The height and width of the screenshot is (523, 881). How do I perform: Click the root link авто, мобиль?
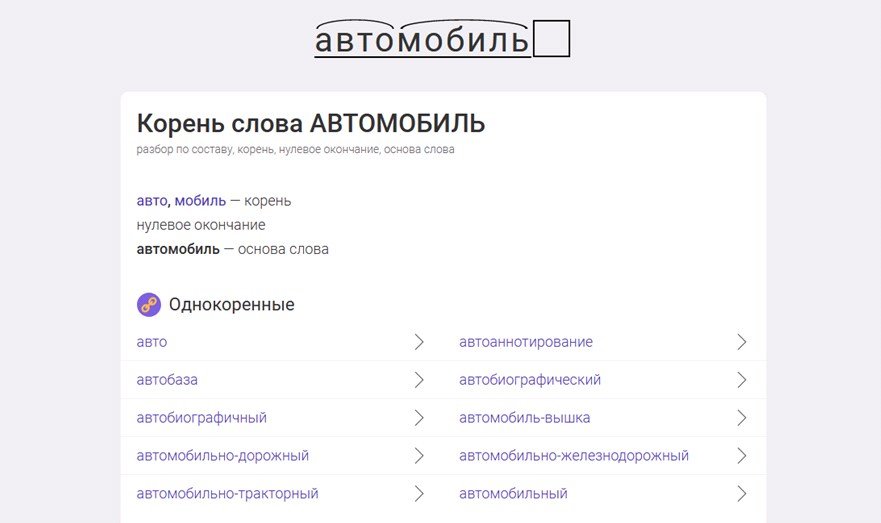pos(181,201)
